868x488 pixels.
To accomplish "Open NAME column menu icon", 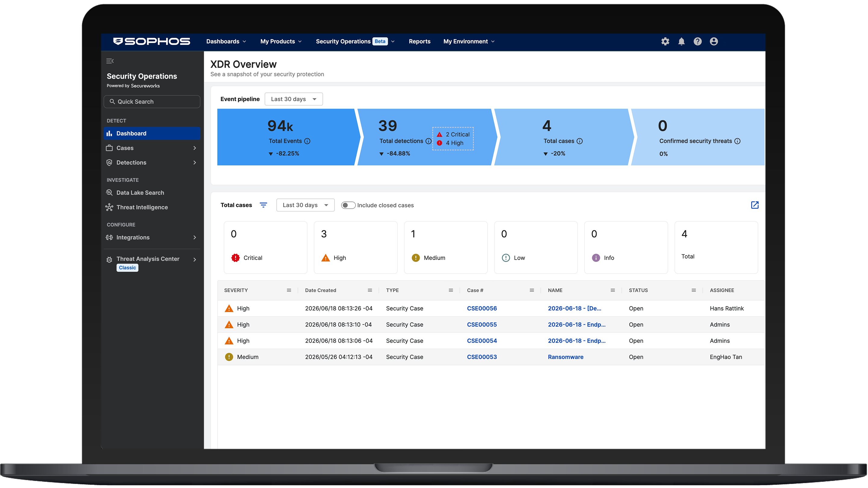I will (613, 290).
